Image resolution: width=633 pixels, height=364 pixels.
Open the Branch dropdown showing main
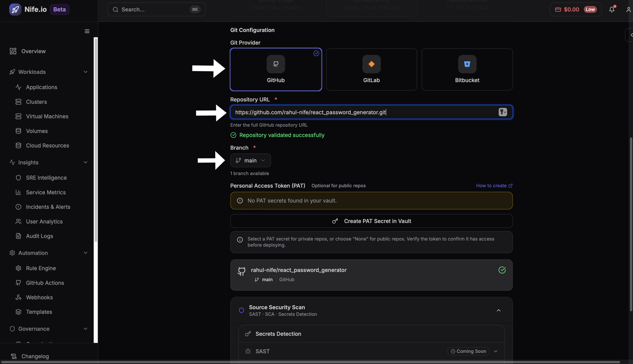click(x=250, y=160)
